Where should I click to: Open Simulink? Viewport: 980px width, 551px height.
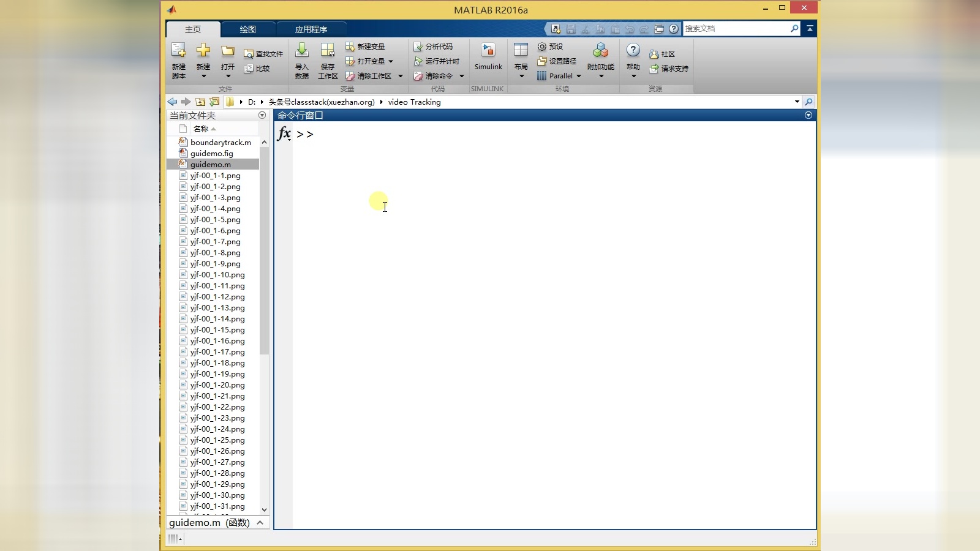pos(488,57)
